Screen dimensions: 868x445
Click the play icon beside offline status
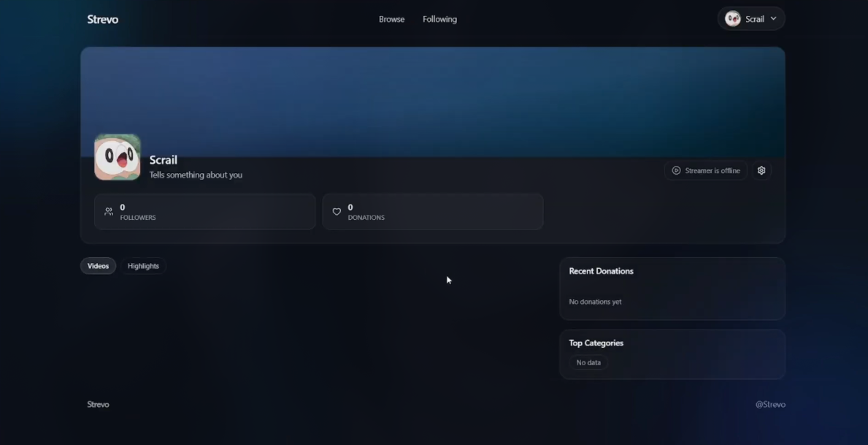click(x=676, y=170)
